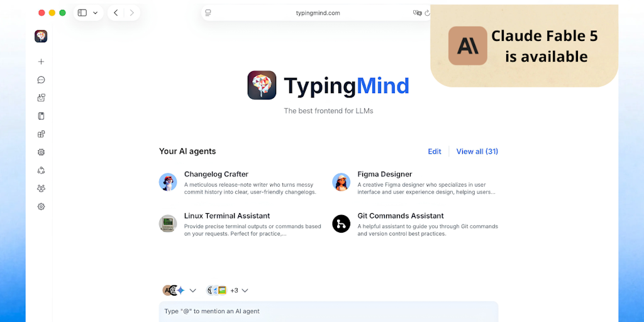Click the Gemini sparkle model icon
Viewport: 644px width, 322px height.
180,291
